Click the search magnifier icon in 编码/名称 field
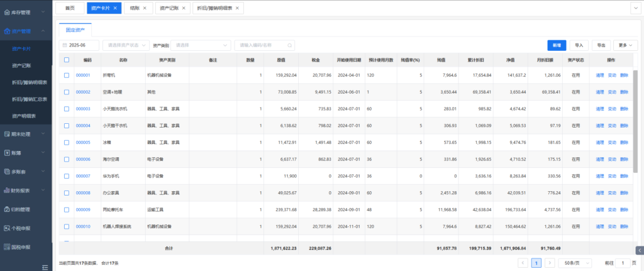The height and width of the screenshot is (271, 644). pyautogui.click(x=289, y=45)
